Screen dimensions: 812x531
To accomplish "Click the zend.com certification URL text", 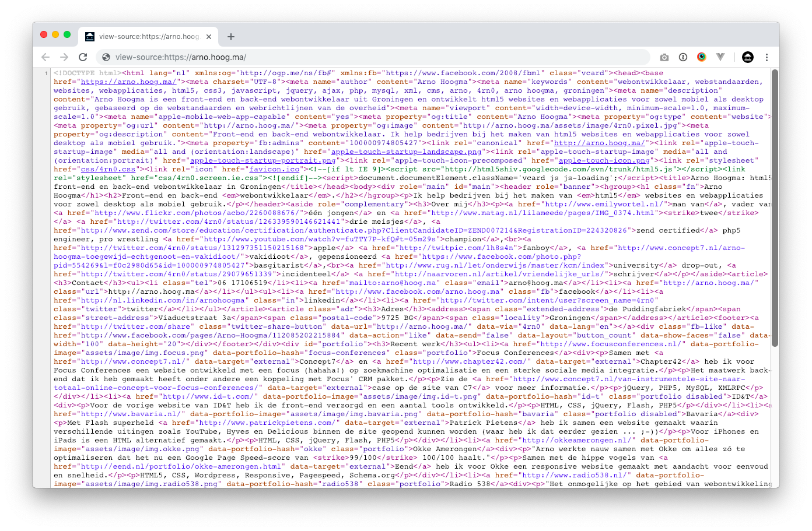I will pos(354,231).
